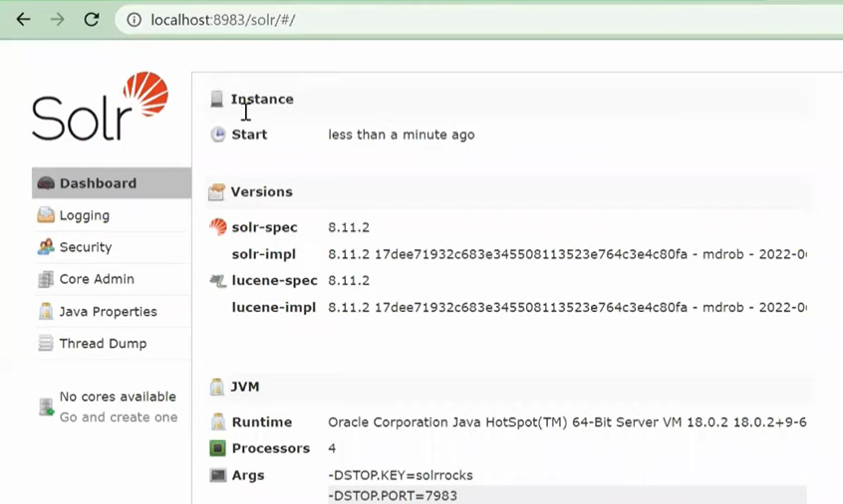Click the Solr logo

click(101, 106)
